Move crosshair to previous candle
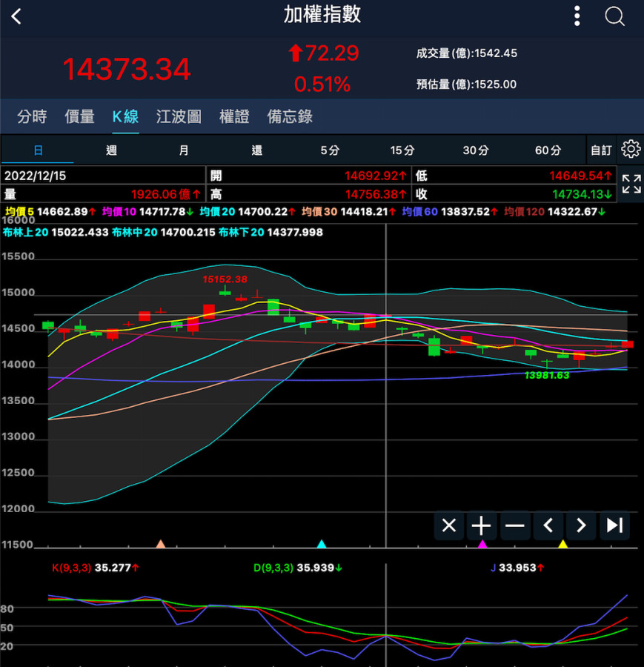Image resolution: width=644 pixels, height=667 pixels. click(548, 525)
